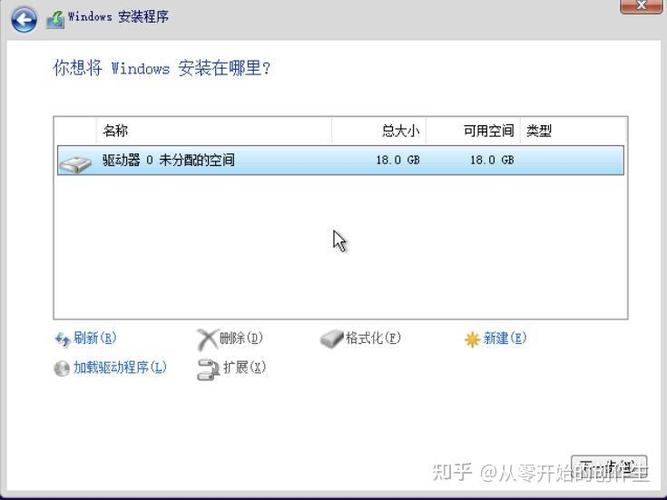The height and width of the screenshot is (500, 667).
Task: Click the 扩展 extend partition icon
Action: pyautogui.click(x=208, y=368)
